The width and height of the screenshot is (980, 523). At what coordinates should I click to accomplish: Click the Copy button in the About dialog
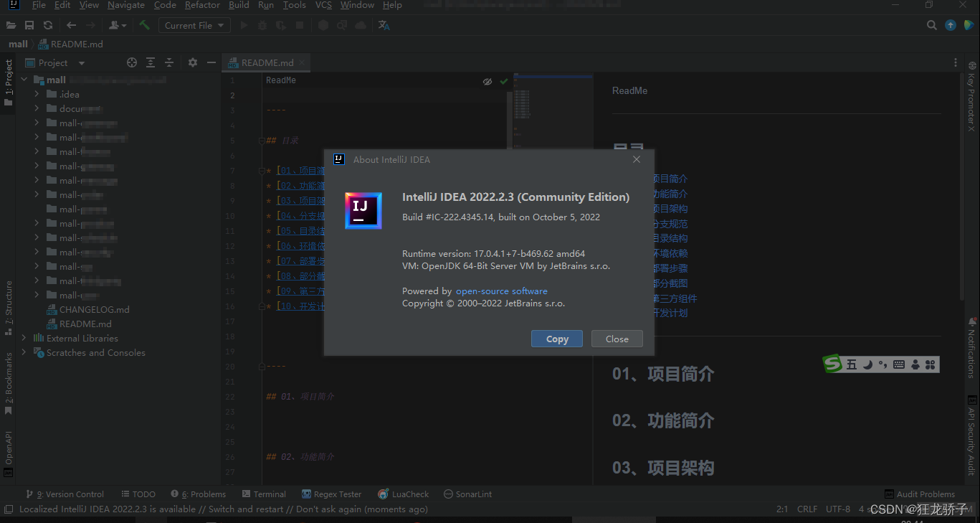point(557,339)
